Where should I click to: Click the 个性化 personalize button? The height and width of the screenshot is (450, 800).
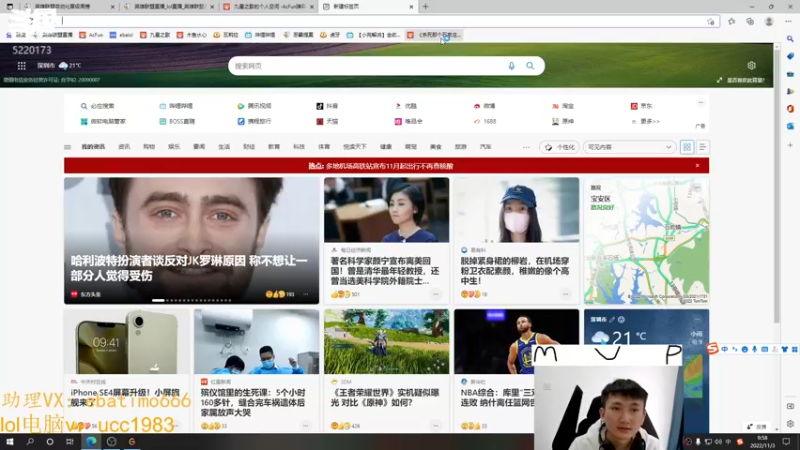559,147
